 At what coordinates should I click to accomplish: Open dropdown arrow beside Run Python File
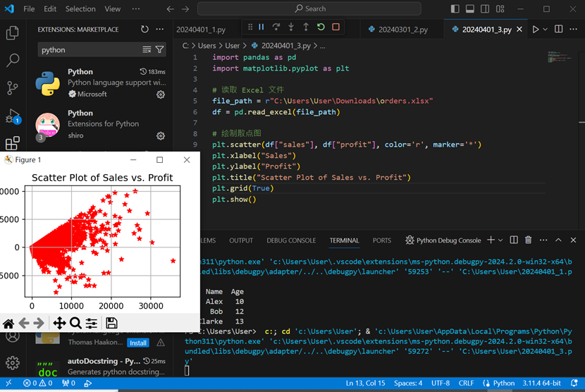tap(547, 30)
